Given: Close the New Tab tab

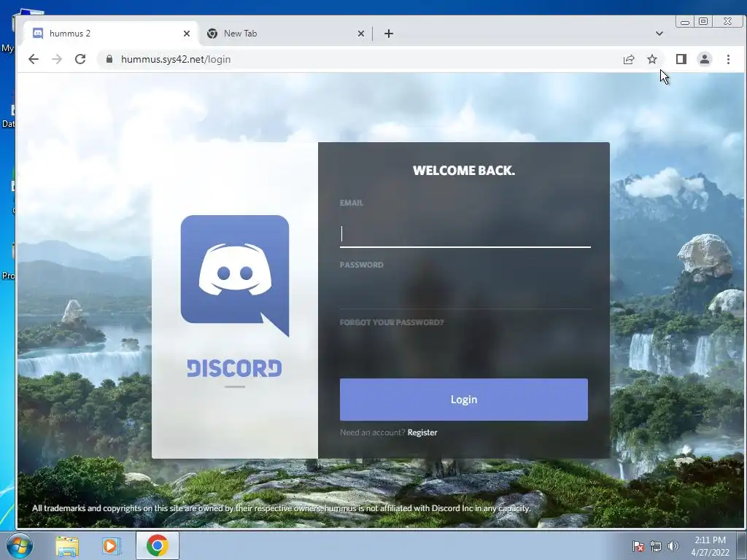Looking at the screenshot, I should pyautogui.click(x=361, y=34).
